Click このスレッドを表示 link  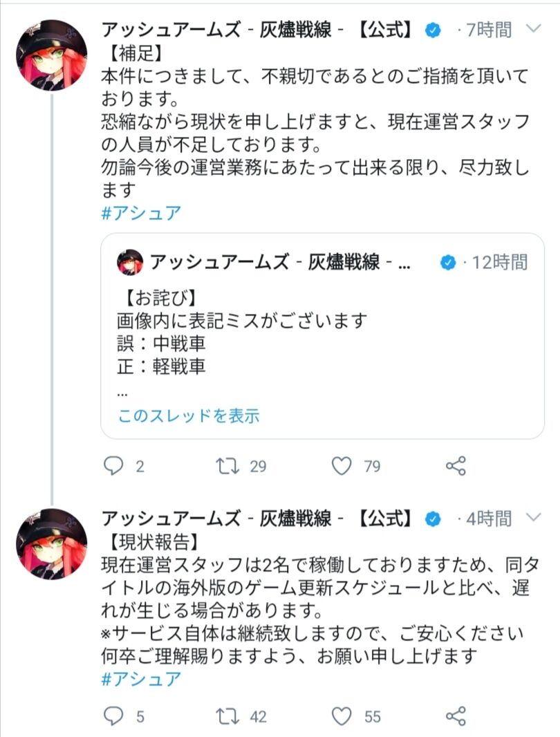188,416
